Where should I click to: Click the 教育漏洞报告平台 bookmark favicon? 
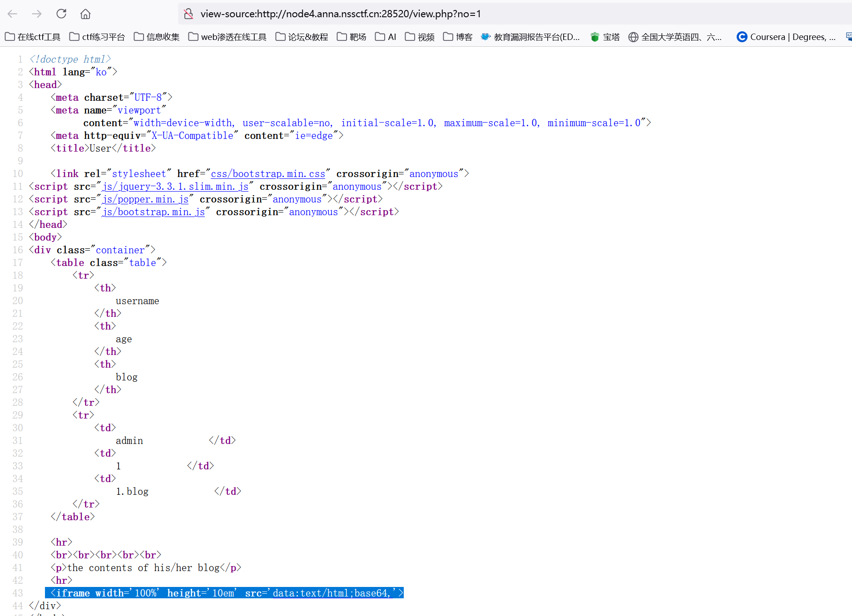pyautogui.click(x=485, y=37)
